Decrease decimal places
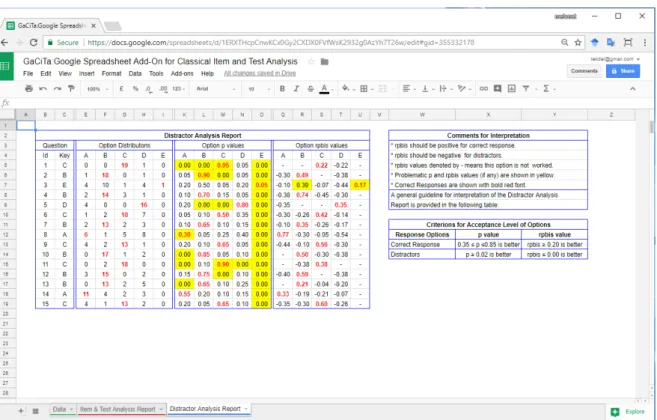 [149, 89]
